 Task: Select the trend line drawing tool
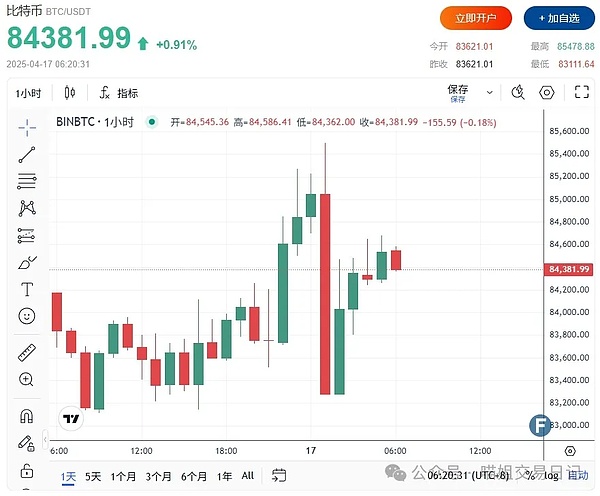click(x=27, y=155)
